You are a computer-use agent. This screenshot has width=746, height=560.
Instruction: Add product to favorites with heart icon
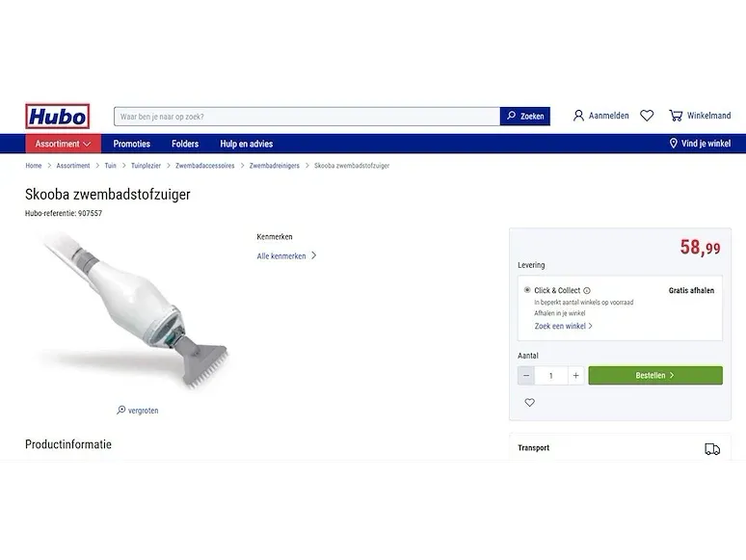pyautogui.click(x=529, y=403)
